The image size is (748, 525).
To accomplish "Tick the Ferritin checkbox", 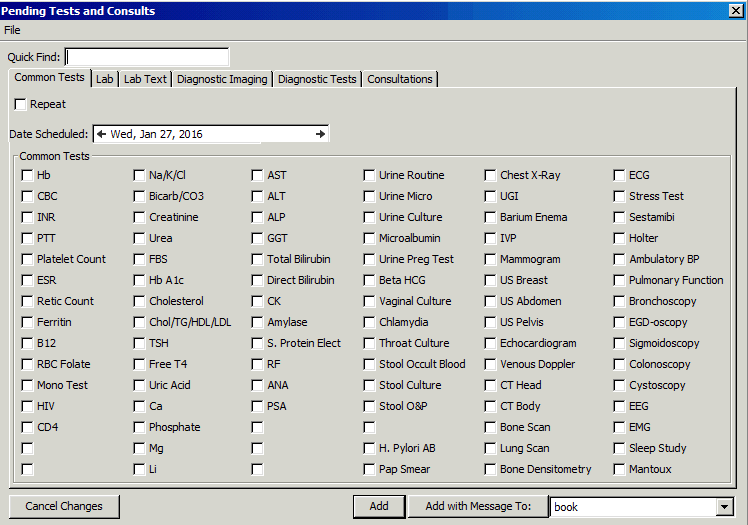I will pos(27,322).
